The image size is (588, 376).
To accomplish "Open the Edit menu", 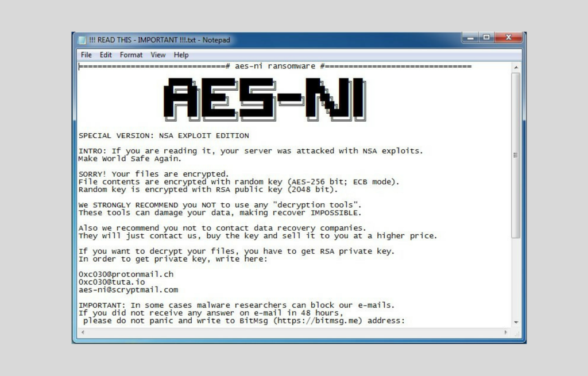I will click(x=106, y=55).
